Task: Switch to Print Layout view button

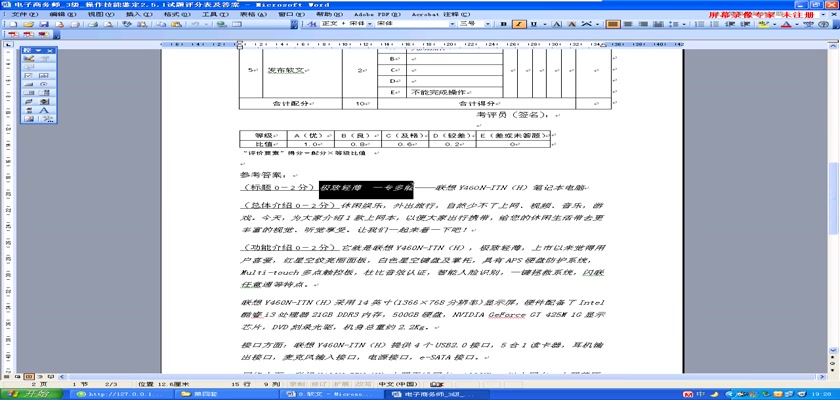Action: click(x=29, y=376)
